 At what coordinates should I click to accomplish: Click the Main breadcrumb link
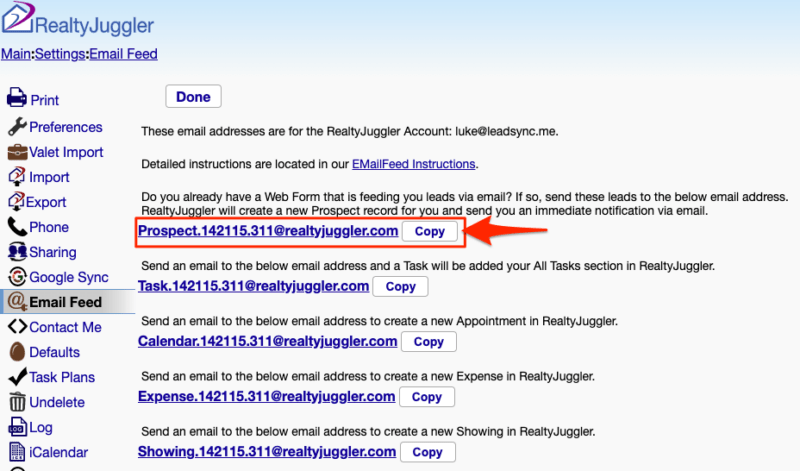pos(16,54)
